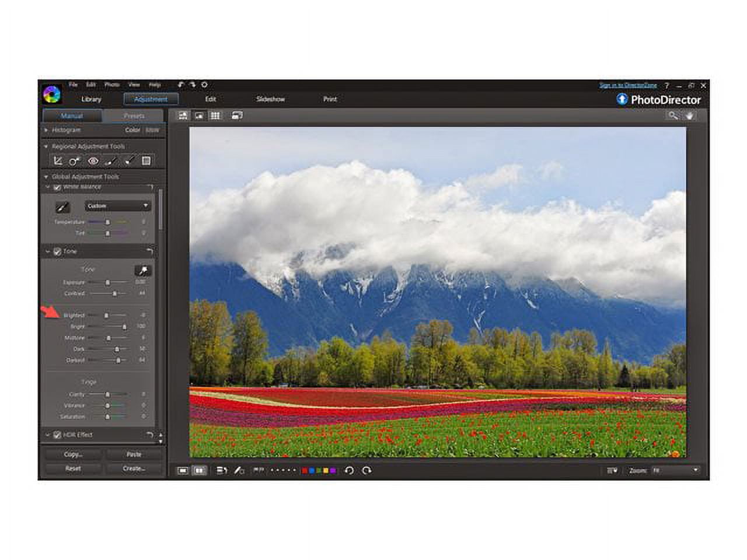Rotate photo right
Screen dimensions: 747x560
point(366,470)
